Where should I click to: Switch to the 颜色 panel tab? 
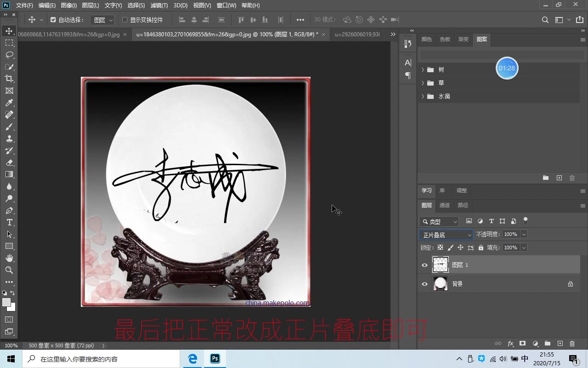coord(427,40)
